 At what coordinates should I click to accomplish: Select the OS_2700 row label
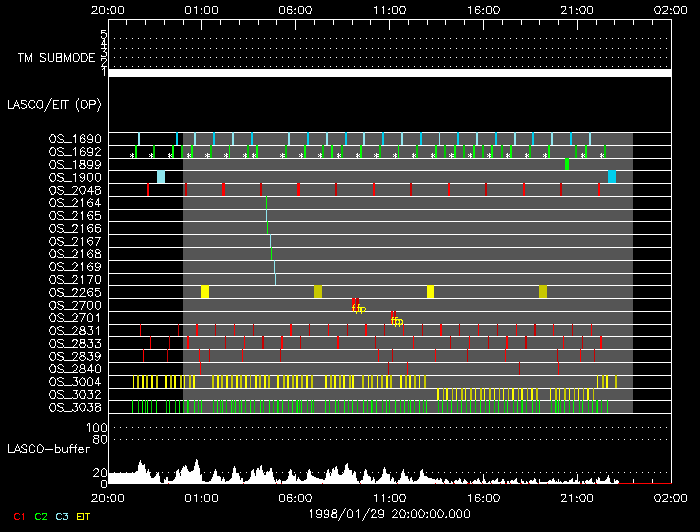75,306
